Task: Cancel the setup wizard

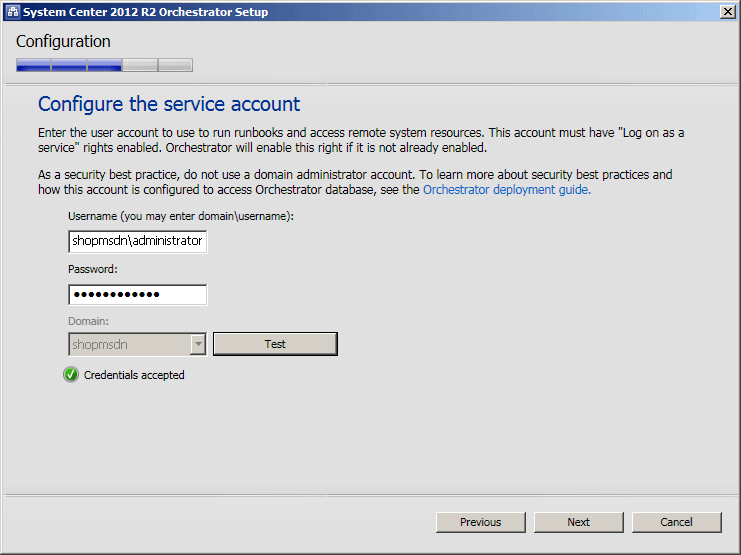Action: (676, 522)
